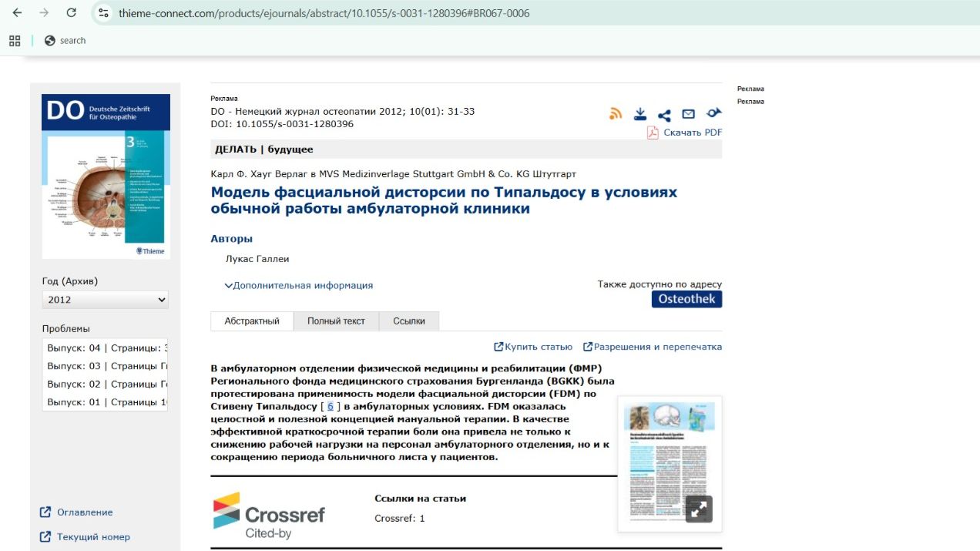Viewport: 980px width, 551px height.
Task: Select issue 'Выпуск: 01' in the list
Action: coord(106,401)
